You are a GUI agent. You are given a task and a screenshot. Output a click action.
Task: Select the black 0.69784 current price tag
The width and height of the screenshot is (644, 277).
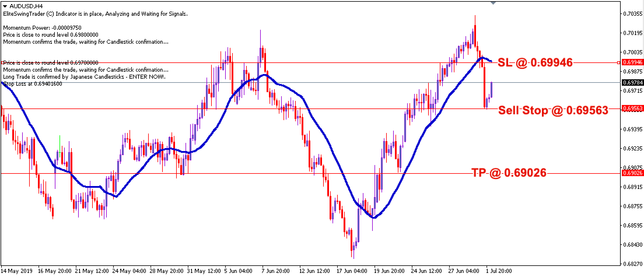click(x=632, y=83)
